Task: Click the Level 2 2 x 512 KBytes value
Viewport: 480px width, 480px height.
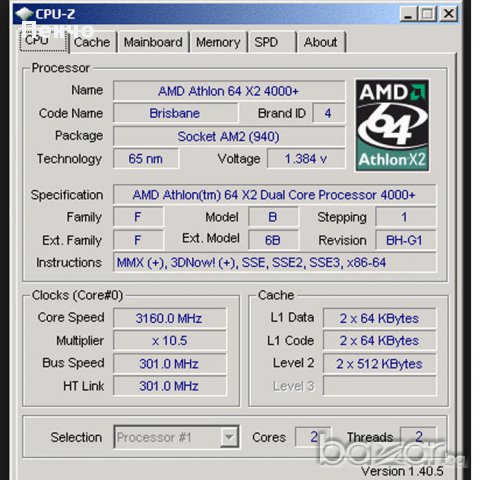Action: click(379, 363)
